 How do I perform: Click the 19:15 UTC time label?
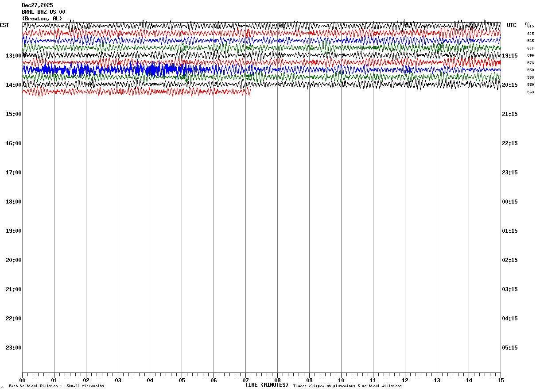pyautogui.click(x=510, y=56)
